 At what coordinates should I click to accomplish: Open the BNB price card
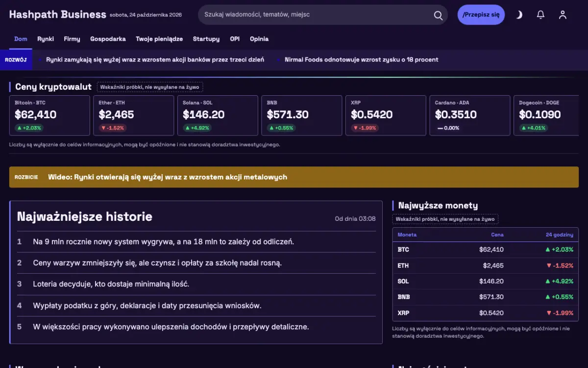click(302, 115)
